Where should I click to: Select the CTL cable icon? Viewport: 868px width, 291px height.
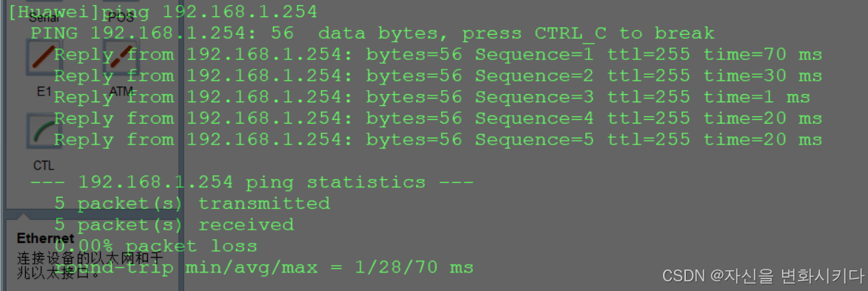(44, 131)
